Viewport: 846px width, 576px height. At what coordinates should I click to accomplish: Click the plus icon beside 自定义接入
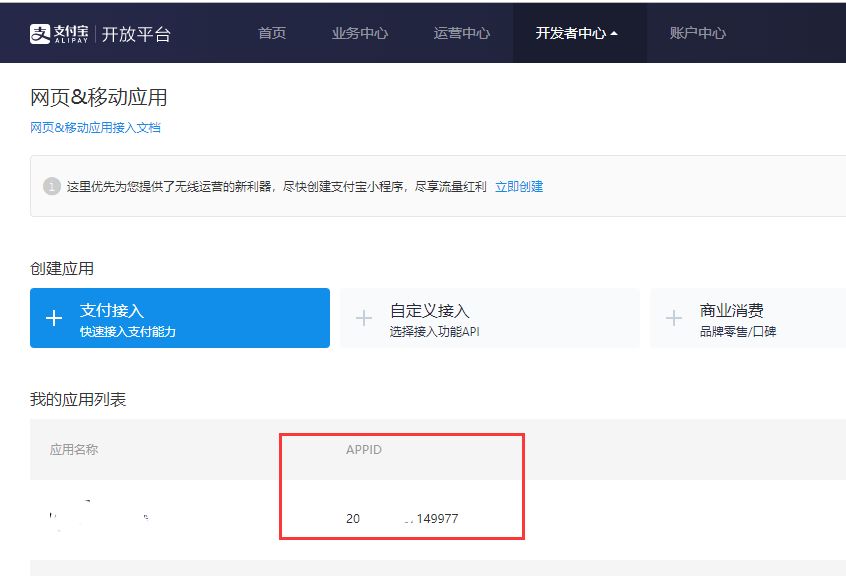coord(364,318)
